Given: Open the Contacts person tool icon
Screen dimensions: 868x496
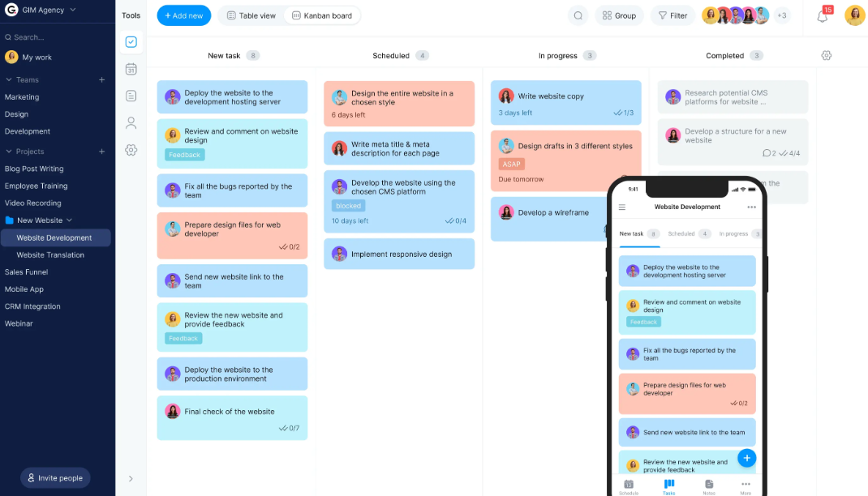Looking at the screenshot, I should pos(131,122).
